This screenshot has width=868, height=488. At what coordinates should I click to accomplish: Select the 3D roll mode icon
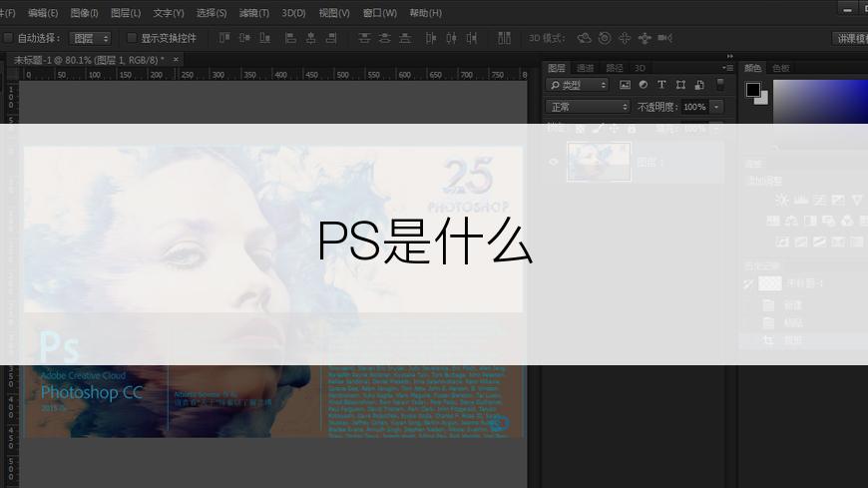point(605,38)
